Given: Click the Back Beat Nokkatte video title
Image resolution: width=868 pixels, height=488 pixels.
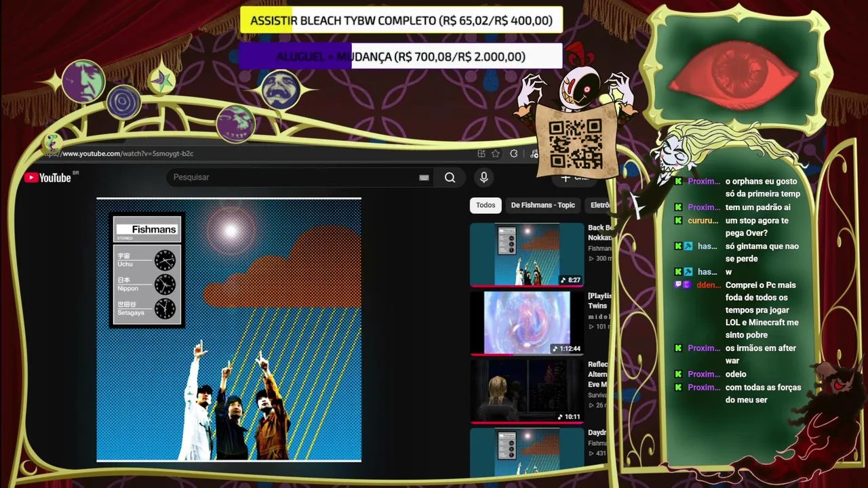Looking at the screenshot, I should coord(599,232).
